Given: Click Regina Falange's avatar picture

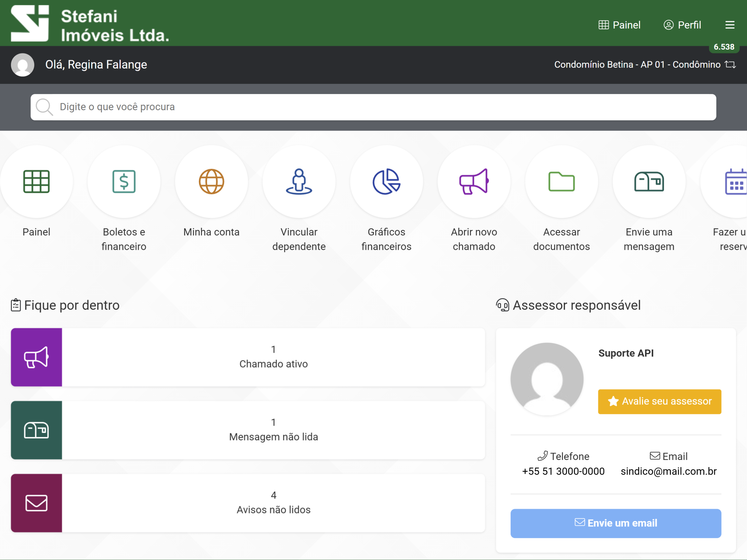Looking at the screenshot, I should tap(23, 65).
